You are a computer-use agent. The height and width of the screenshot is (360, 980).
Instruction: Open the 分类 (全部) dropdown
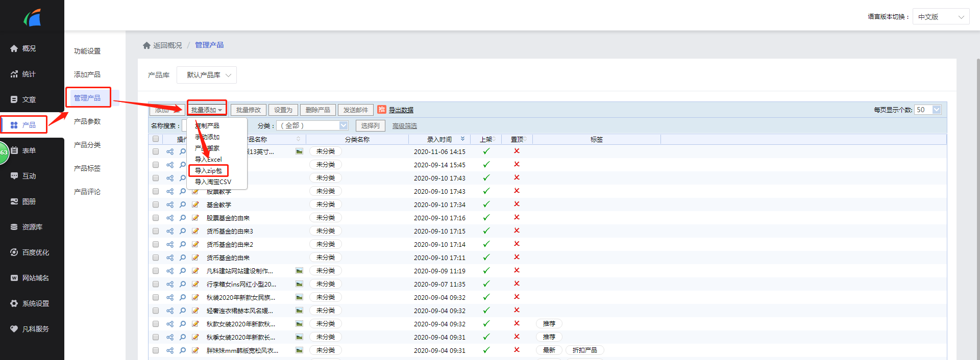312,125
